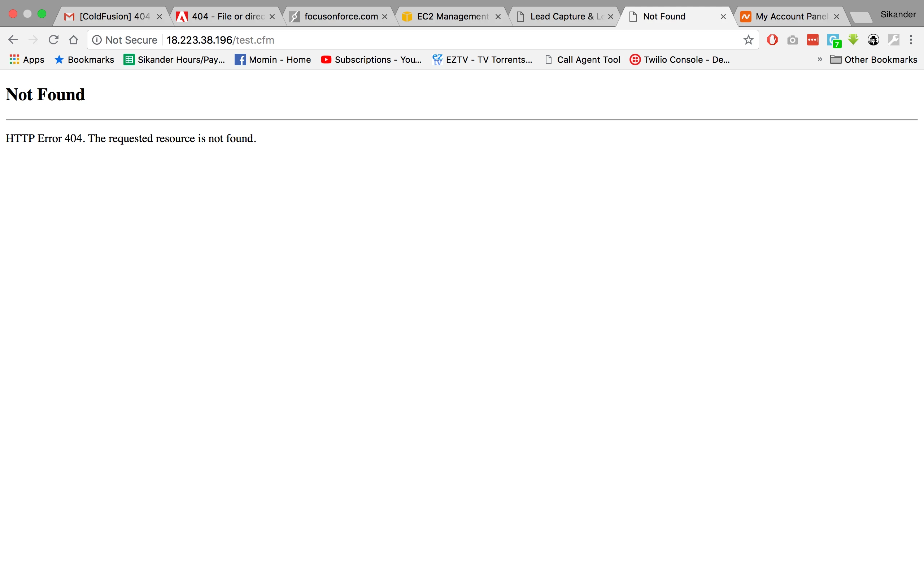This screenshot has width=924, height=577.
Task: Open the Twilio Console bookmark
Action: click(680, 60)
